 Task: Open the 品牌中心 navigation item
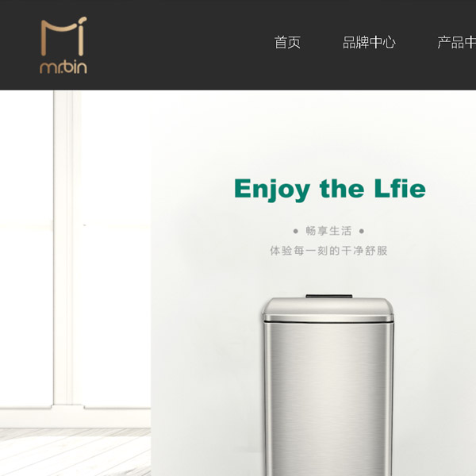tap(369, 42)
